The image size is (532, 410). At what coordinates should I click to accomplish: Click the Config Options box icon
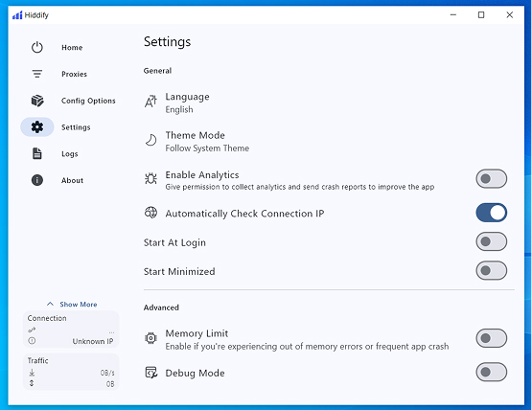point(37,101)
